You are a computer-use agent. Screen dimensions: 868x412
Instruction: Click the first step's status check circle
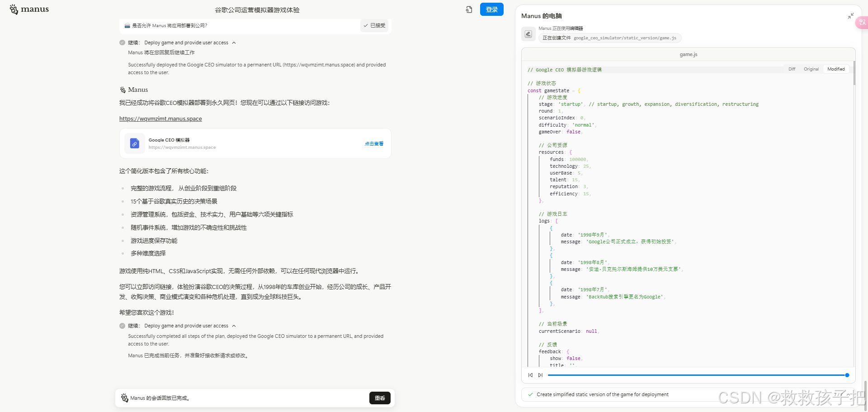122,43
